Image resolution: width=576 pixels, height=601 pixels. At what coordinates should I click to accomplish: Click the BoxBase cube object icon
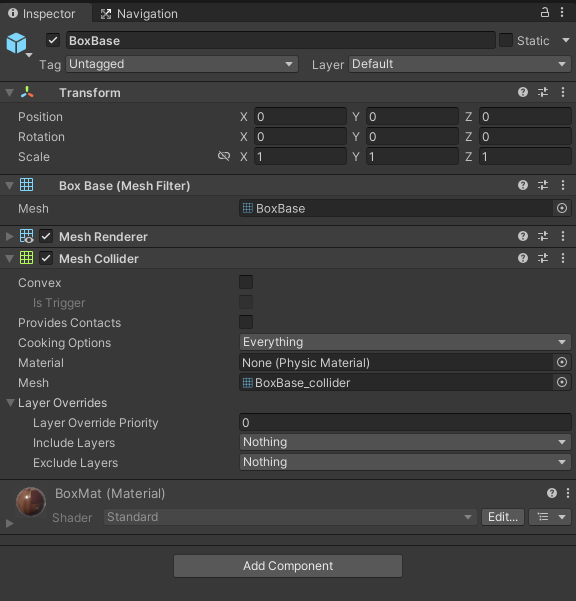point(16,43)
